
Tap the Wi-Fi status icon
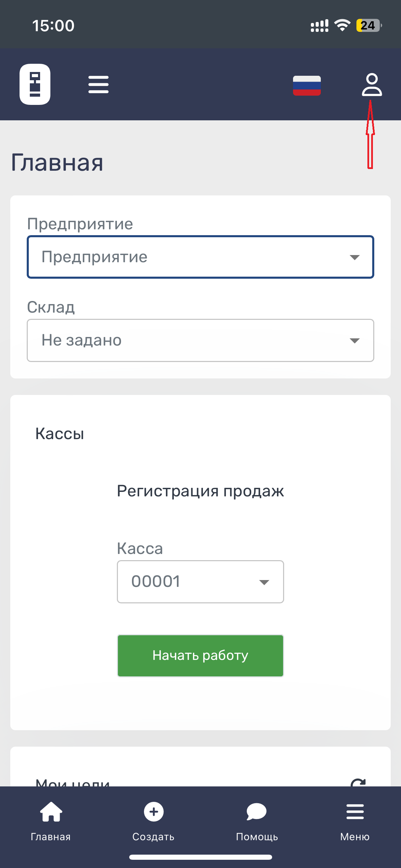pos(342,25)
